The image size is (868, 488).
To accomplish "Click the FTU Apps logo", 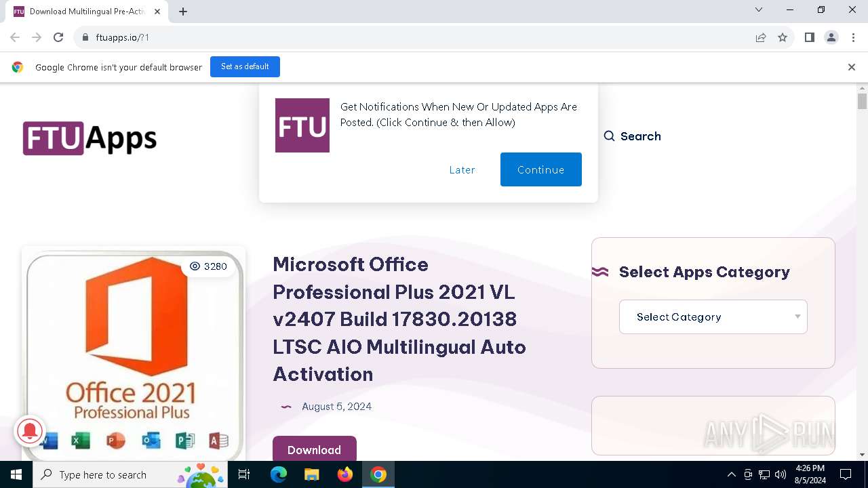I will [90, 138].
